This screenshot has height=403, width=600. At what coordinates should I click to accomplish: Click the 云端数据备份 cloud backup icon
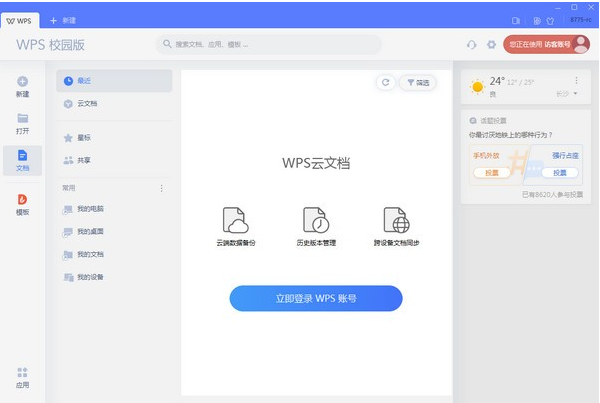pyautogui.click(x=236, y=220)
